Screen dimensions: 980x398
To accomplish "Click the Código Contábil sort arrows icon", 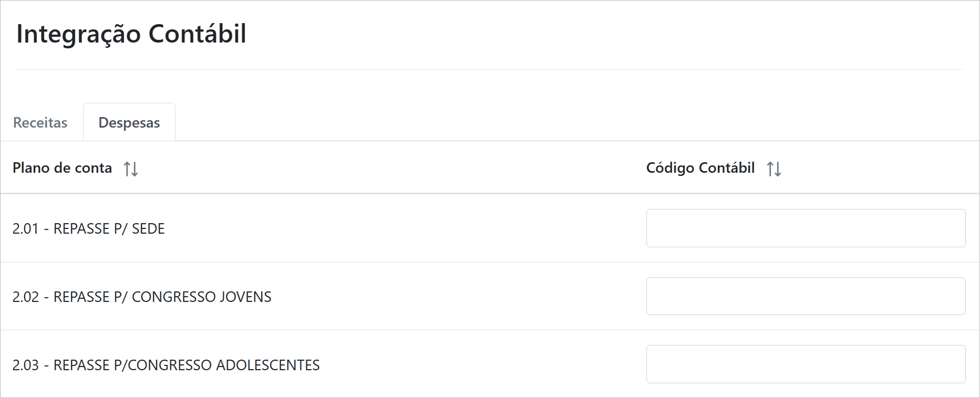I will pos(774,169).
